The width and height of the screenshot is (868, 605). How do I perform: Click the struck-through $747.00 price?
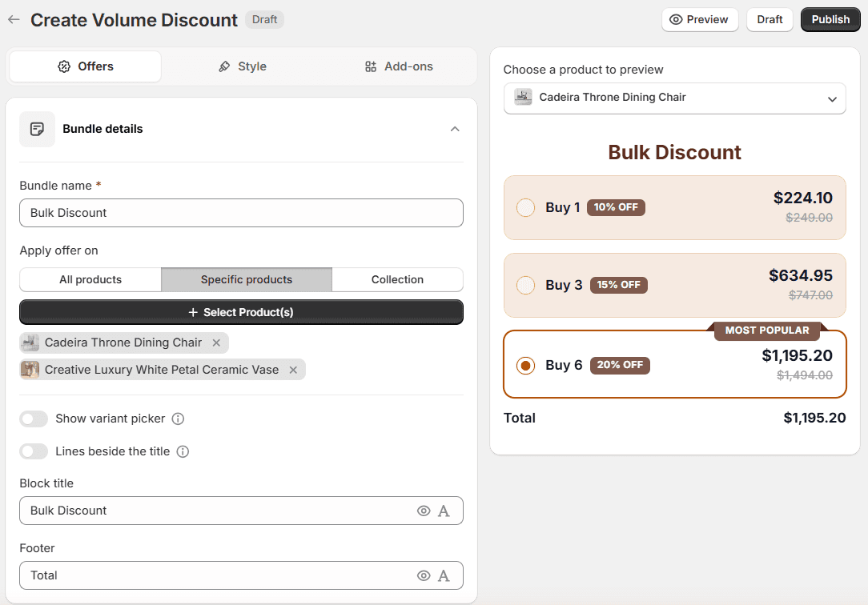810,295
